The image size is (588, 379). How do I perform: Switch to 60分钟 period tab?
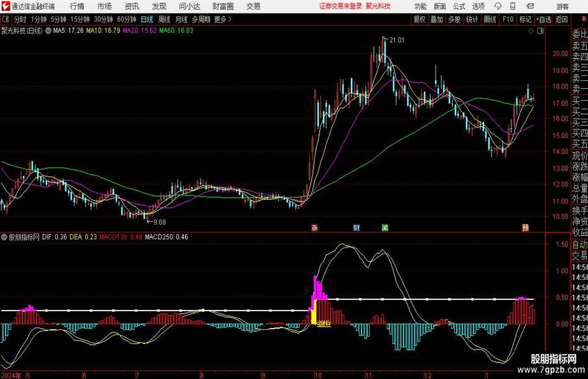tap(127, 19)
